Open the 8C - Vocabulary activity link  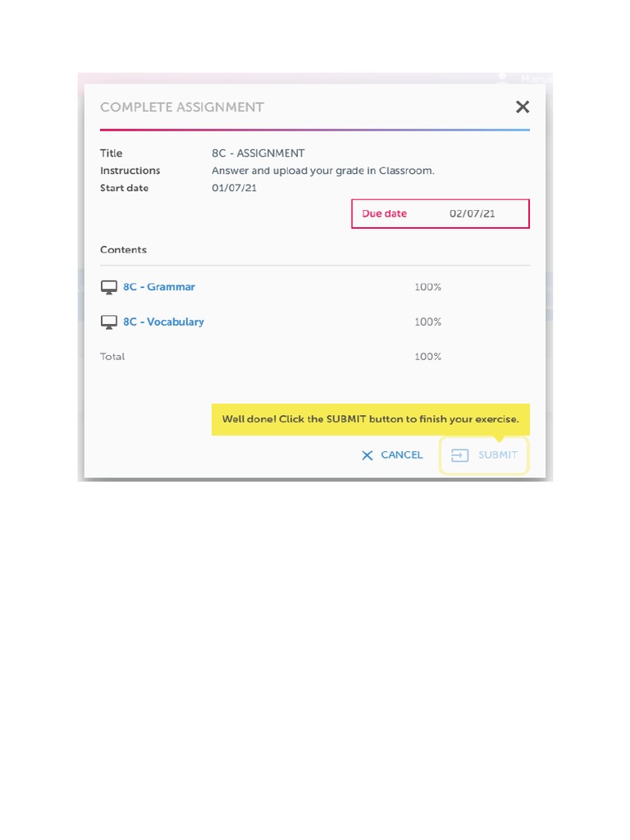[x=163, y=322]
